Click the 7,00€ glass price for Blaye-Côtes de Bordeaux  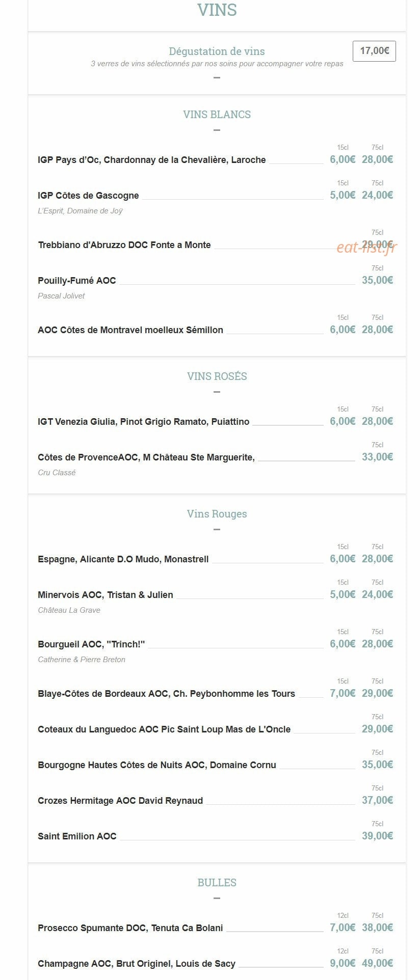[x=343, y=693]
